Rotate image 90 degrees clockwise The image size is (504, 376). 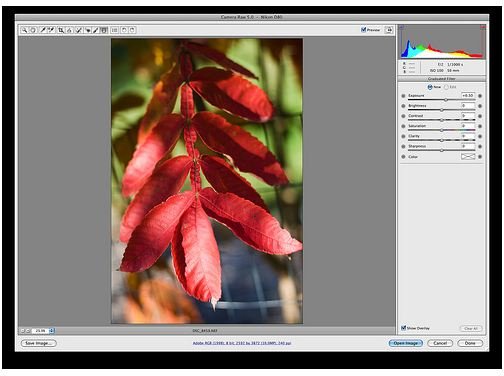pyautogui.click(x=132, y=30)
